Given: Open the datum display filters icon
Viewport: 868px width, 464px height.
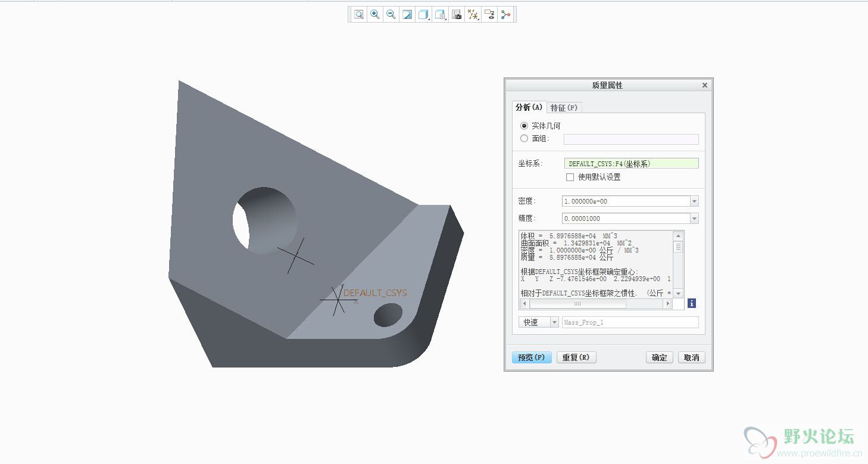Looking at the screenshot, I should (473, 15).
